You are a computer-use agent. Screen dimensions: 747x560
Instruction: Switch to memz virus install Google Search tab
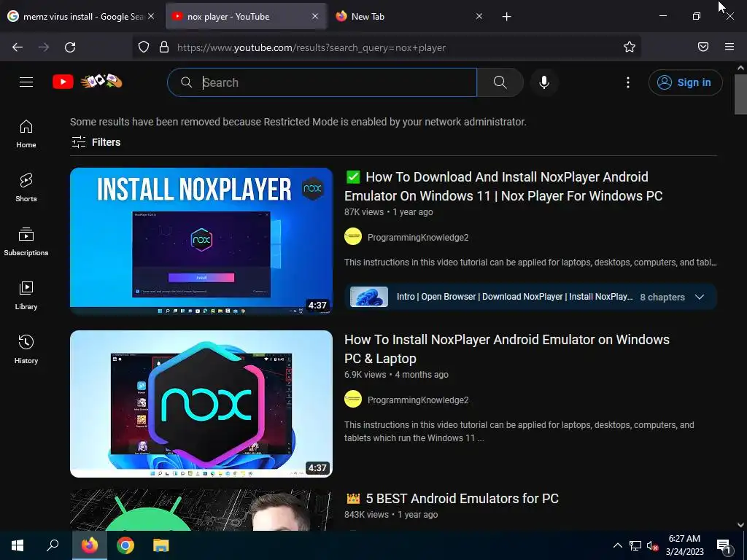82,16
